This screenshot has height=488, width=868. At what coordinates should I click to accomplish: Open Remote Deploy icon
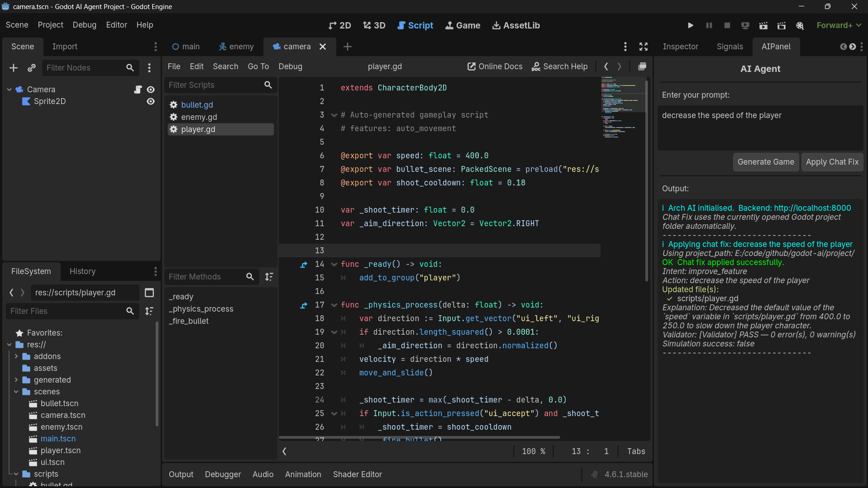745,25
